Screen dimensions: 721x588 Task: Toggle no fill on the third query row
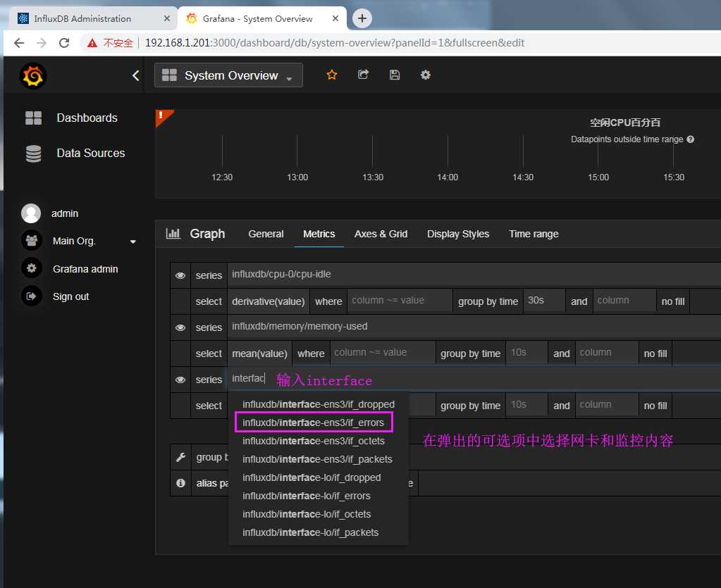655,406
